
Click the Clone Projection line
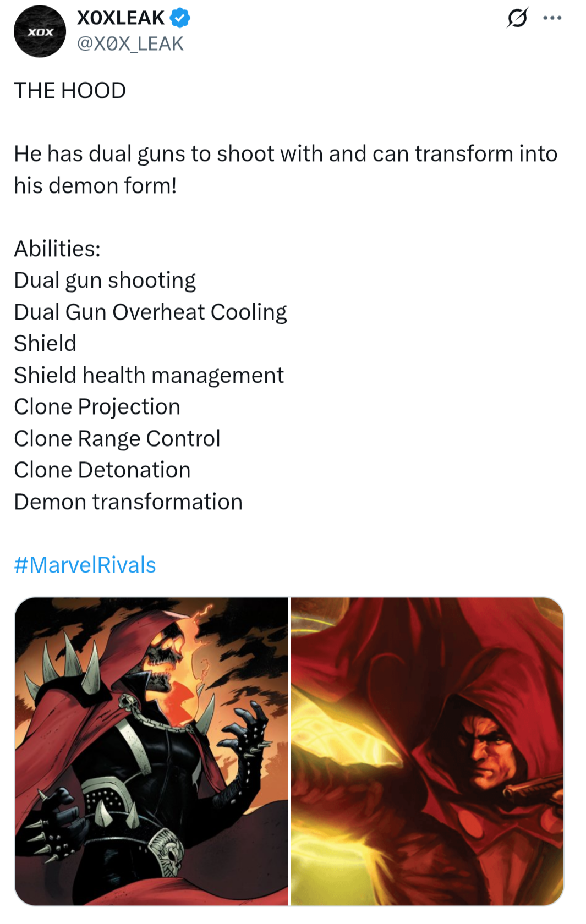[97, 407]
